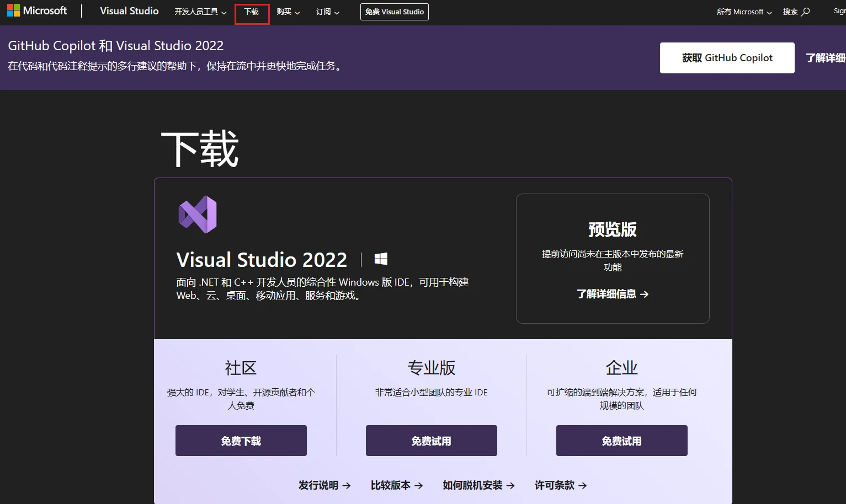Click 免费下载 under 社区 edition
846x504 pixels.
(241, 441)
